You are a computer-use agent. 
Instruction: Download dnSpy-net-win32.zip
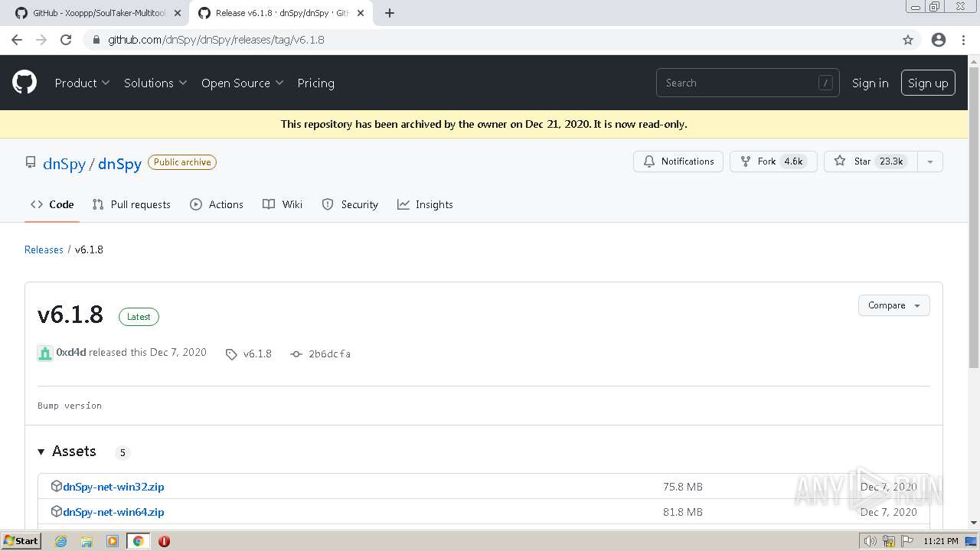pyautogui.click(x=113, y=487)
